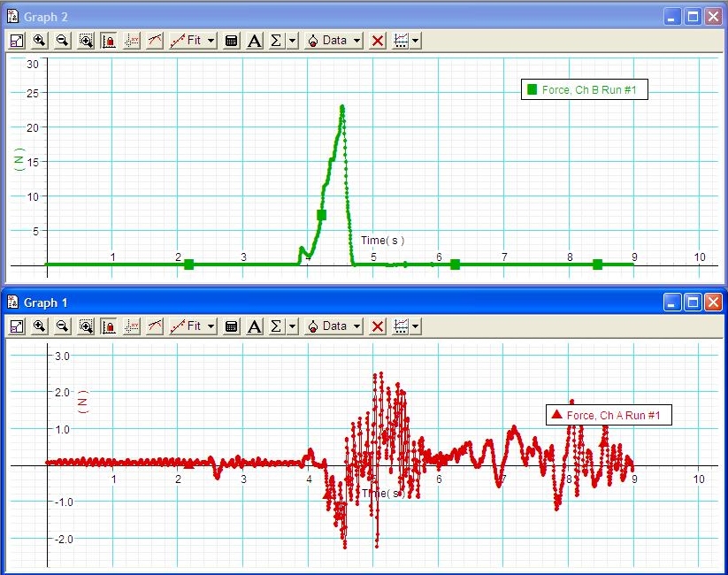Click Zoom In icon in Graph 2 toolbar
This screenshot has width=728, height=575.
point(40,41)
